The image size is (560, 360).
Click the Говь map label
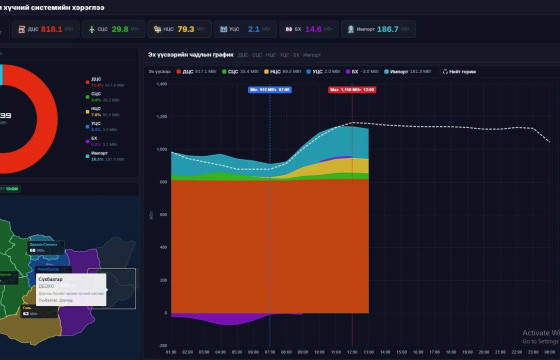[x=39, y=311]
